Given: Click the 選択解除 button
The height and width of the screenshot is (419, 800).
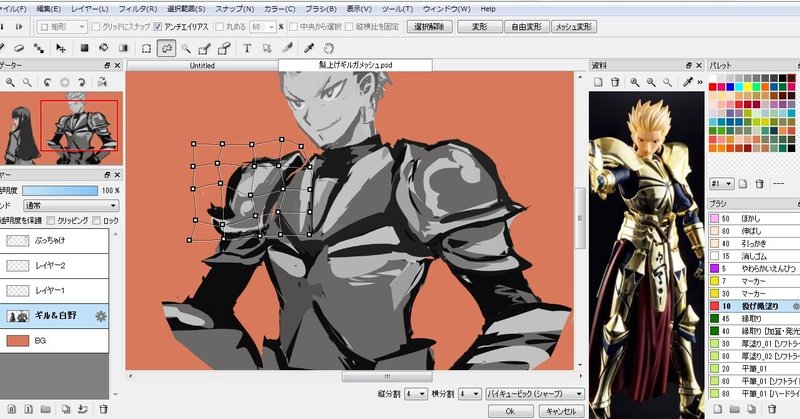Looking at the screenshot, I should pos(430,27).
